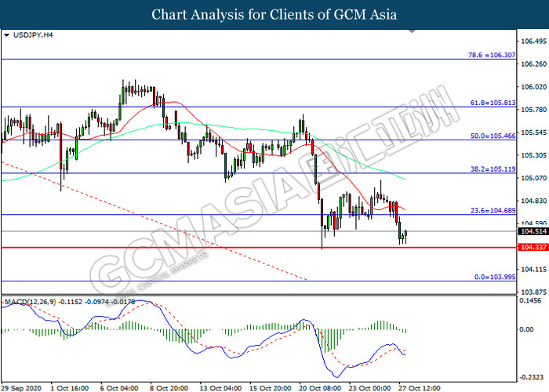Click price scale value 105.070
Image resolution: width=549 pixels, height=392 pixels.
click(533, 178)
